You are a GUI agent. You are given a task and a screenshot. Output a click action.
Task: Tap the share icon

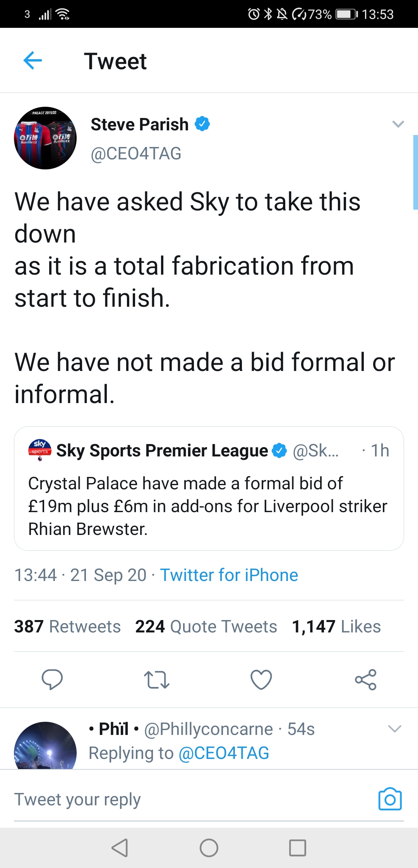[x=366, y=680]
